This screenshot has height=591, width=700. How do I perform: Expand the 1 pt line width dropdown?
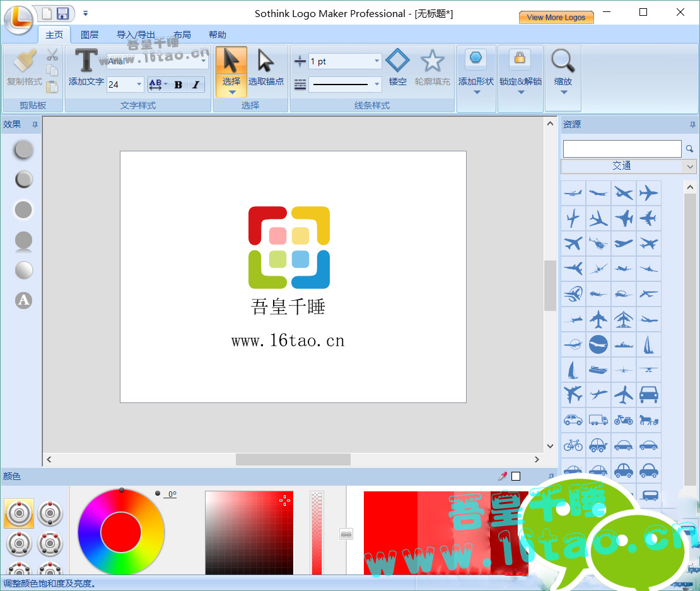377,61
